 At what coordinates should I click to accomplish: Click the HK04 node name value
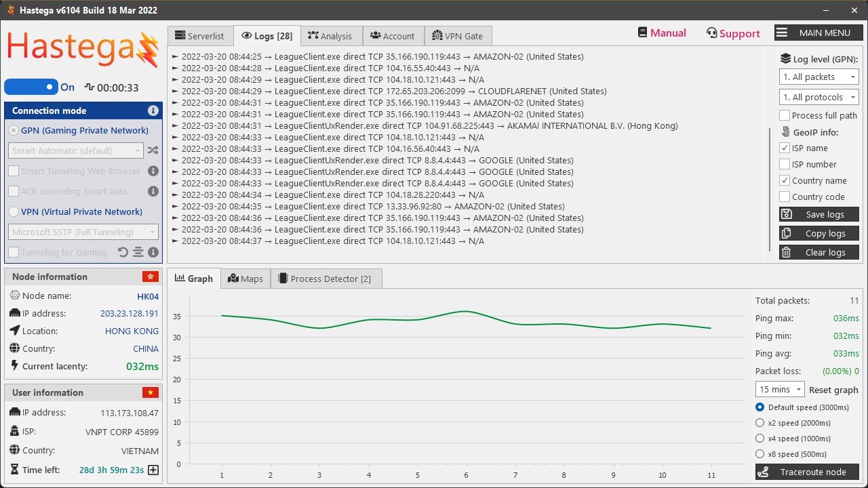[148, 296]
